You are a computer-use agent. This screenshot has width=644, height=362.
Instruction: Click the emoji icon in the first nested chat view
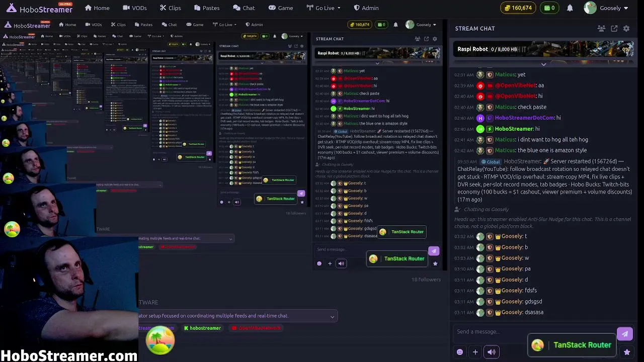[x=319, y=263]
